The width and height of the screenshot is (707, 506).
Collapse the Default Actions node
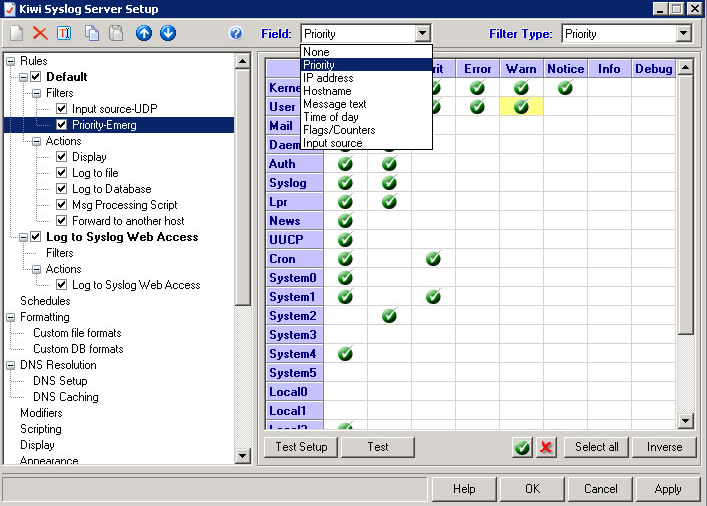point(37,141)
